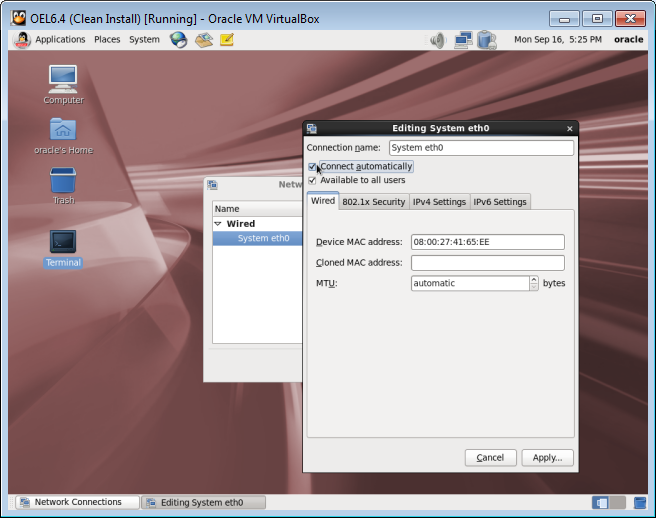Open the IPv6 Settings tab
656x518 pixels.
[x=500, y=202]
